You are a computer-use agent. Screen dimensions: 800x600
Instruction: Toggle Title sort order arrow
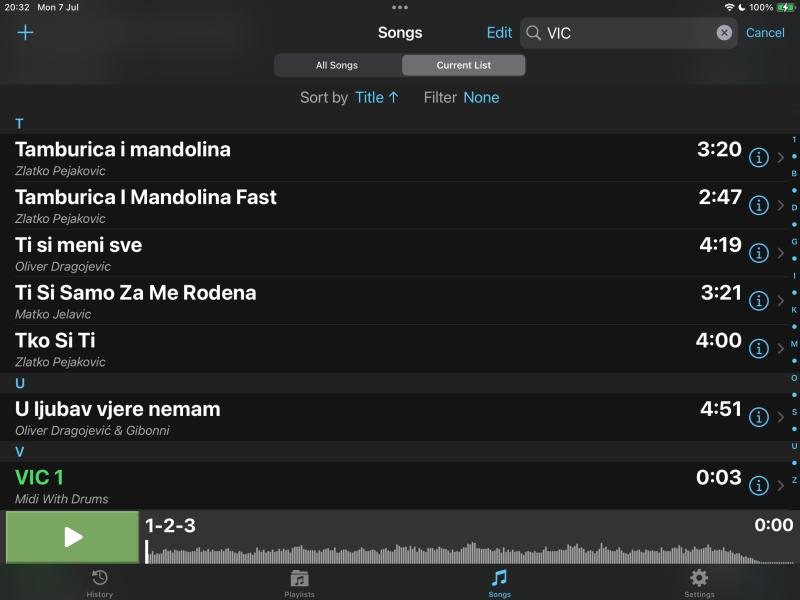[x=393, y=97]
